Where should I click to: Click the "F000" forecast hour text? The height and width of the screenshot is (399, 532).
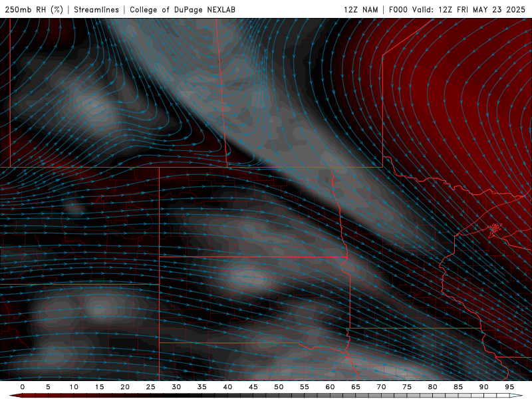398,9
